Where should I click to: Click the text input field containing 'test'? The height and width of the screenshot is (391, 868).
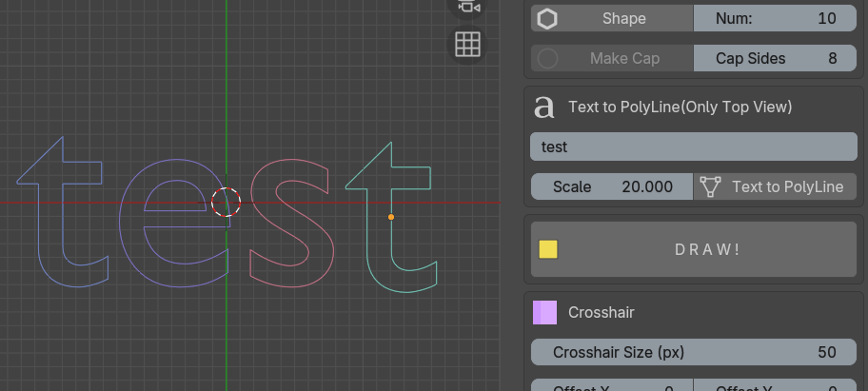(x=694, y=147)
